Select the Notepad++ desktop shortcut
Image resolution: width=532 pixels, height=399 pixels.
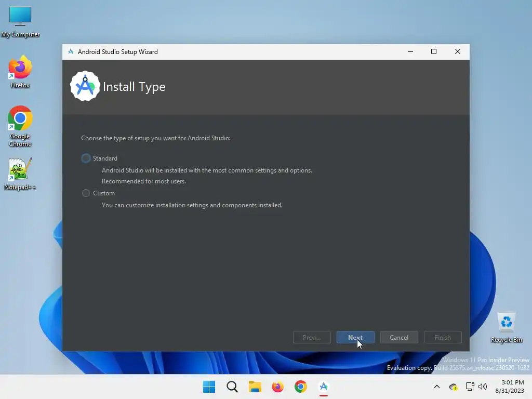pos(20,174)
